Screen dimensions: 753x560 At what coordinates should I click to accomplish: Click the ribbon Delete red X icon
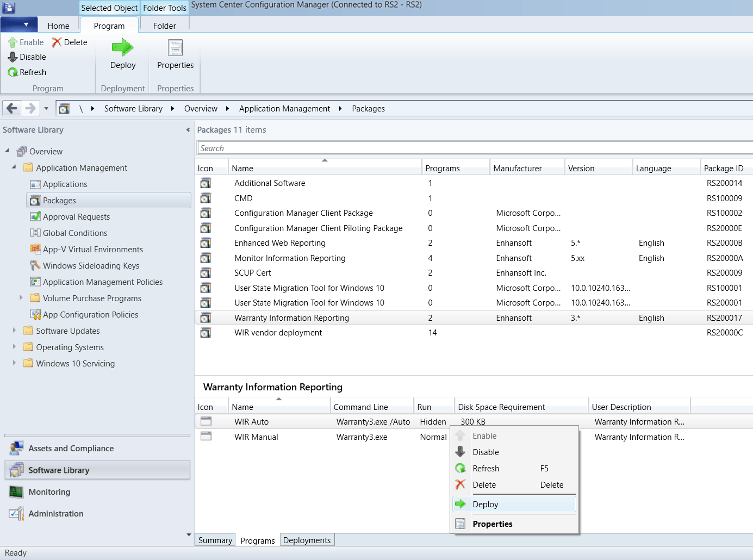click(57, 42)
